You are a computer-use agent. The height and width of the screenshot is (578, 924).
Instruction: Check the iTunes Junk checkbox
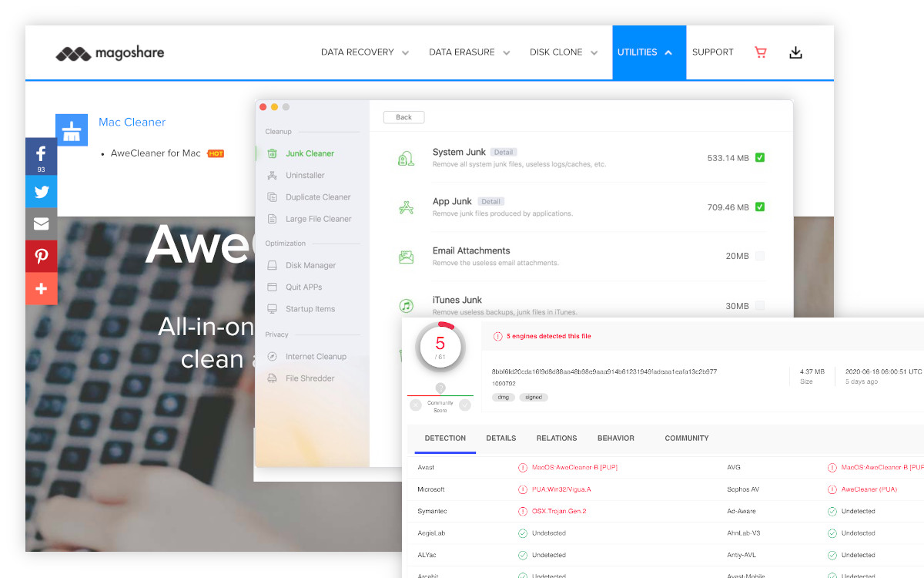[760, 305]
